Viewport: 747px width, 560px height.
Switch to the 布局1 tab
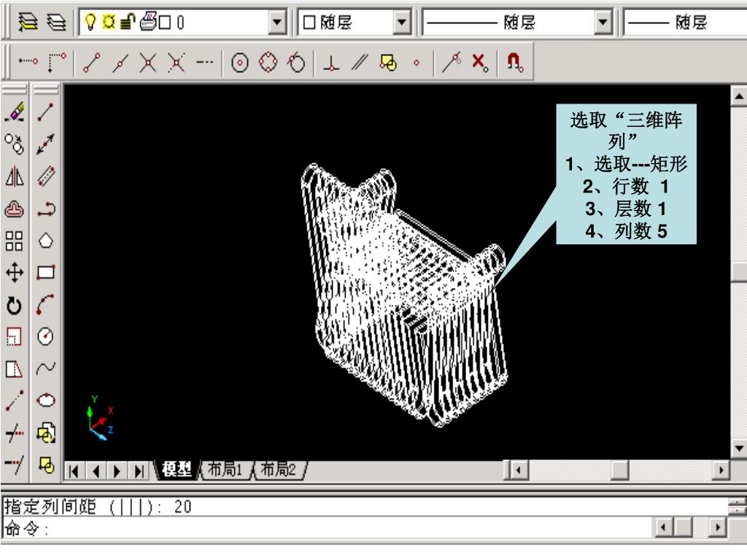click(225, 470)
